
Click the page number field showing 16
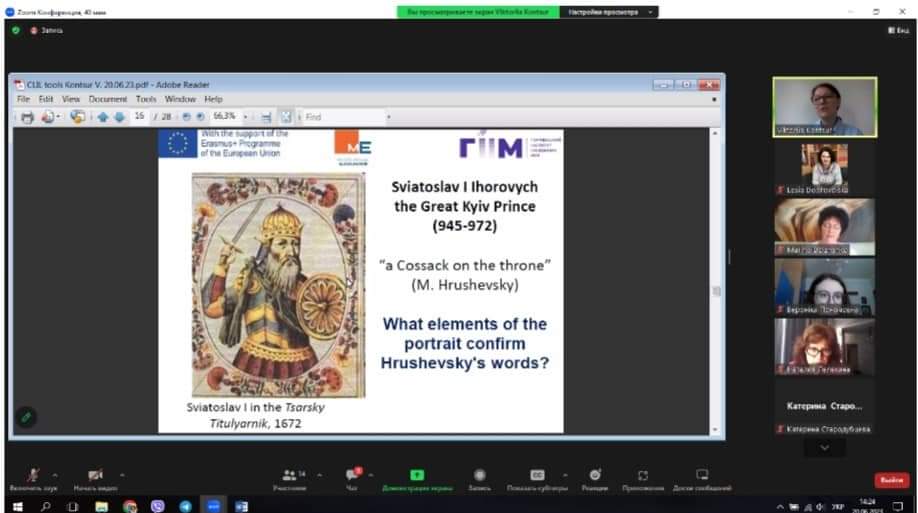139,117
